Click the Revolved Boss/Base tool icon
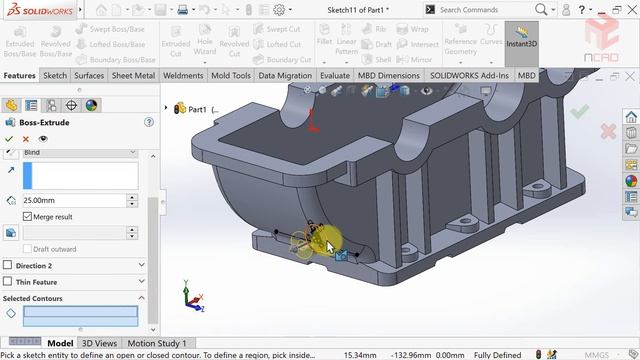The width and height of the screenshot is (640, 360). (56, 32)
